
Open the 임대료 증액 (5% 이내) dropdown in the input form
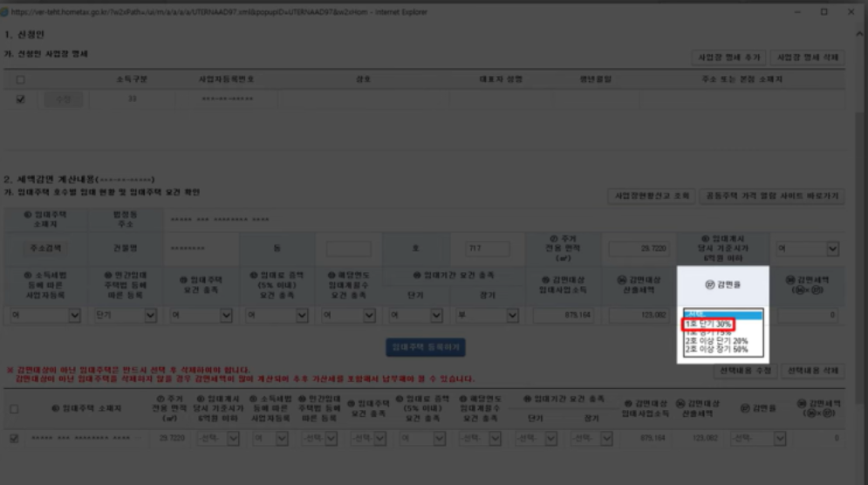[277, 315]
